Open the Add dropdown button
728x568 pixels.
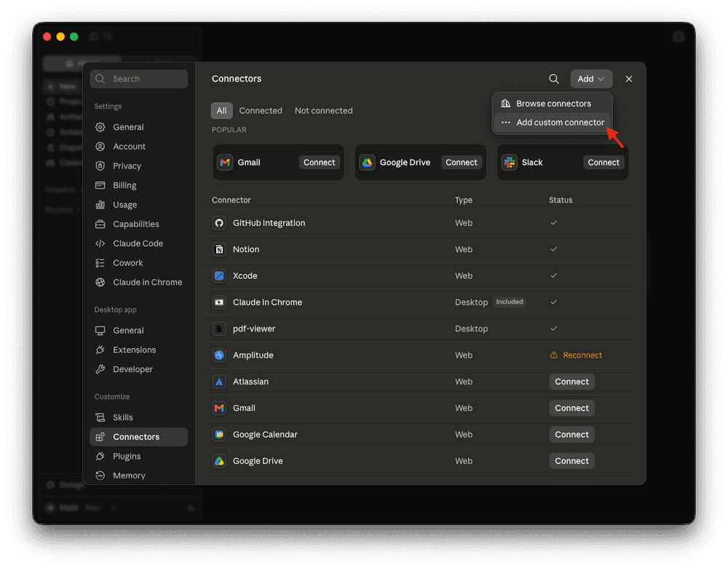pos(591,79)
